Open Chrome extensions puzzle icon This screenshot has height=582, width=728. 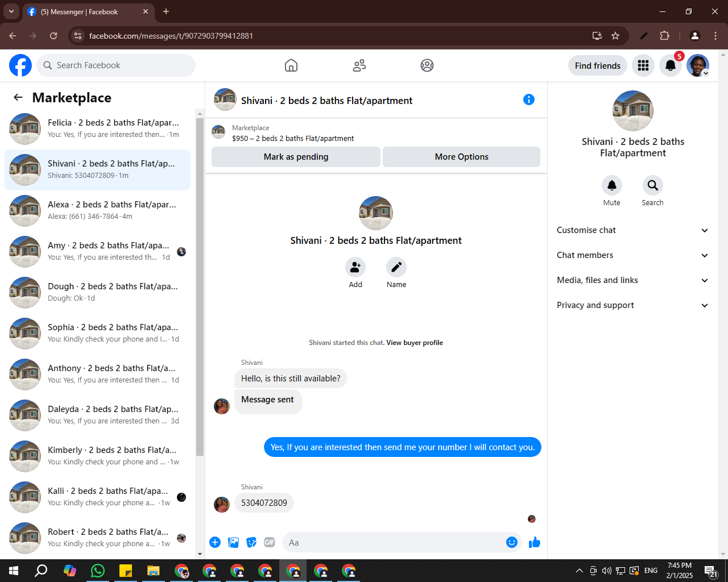click(664, 36)
